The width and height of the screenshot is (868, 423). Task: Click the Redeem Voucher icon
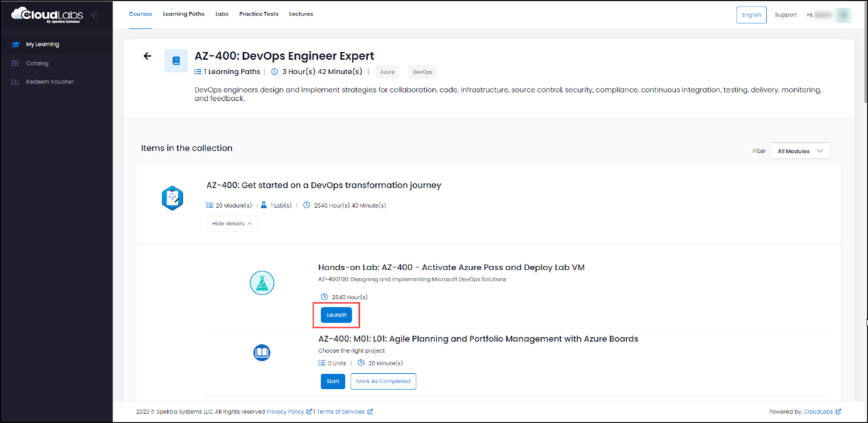click(x=16, y=82)
